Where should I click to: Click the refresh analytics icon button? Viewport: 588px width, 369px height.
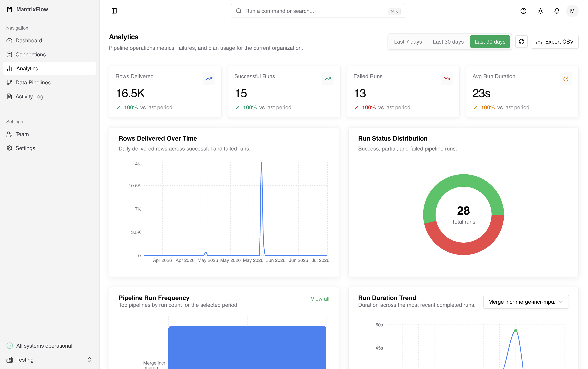coord(521,42)
